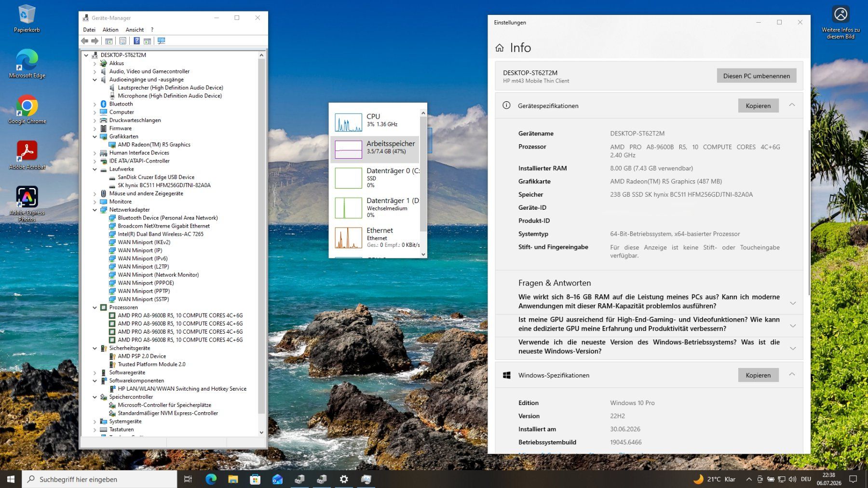Image resolution: width=868 pixels, height=488 pixels.
Task: Show hidden system tray icons
Action: 748,479
